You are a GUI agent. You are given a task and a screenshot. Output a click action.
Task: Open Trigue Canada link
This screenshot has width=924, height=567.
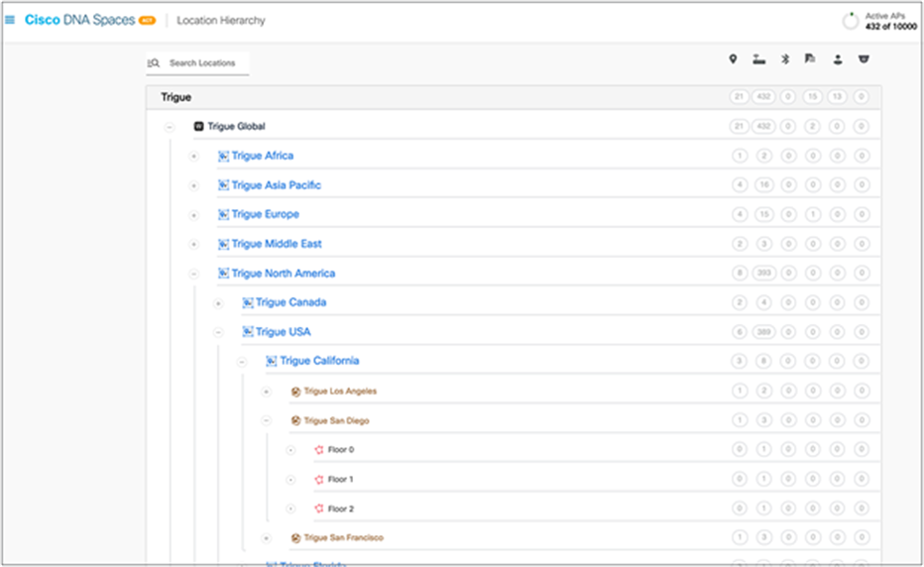(291, 301)
